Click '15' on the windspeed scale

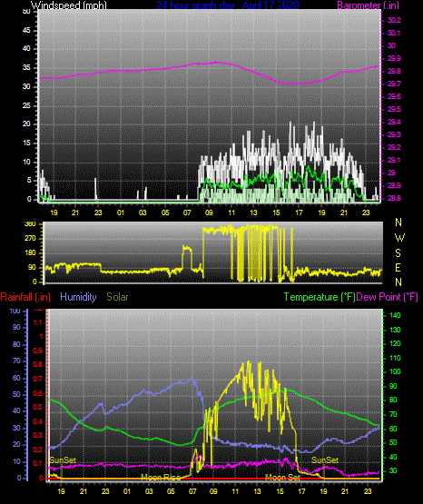click(x=26, y=143)
